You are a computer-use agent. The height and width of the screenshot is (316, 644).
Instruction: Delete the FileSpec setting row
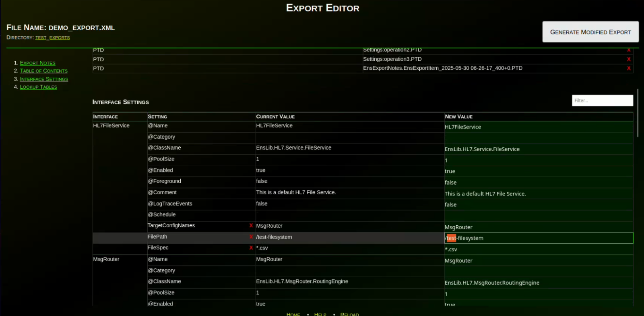tap(251, 248)
